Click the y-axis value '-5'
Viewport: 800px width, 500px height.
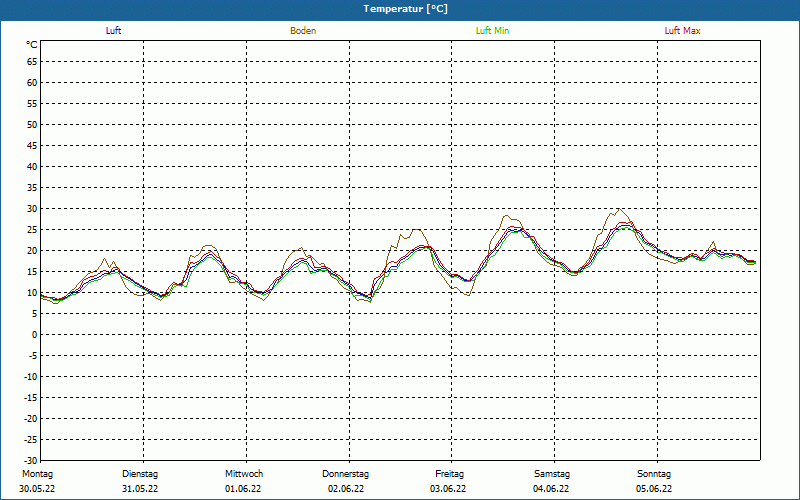(x=33, y=356)
